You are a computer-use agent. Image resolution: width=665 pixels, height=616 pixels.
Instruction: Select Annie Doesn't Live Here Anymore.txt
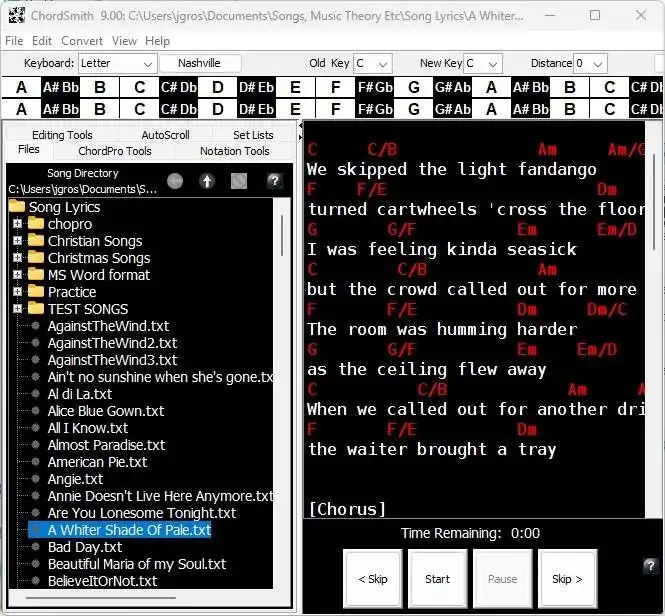tap(160, 496)
